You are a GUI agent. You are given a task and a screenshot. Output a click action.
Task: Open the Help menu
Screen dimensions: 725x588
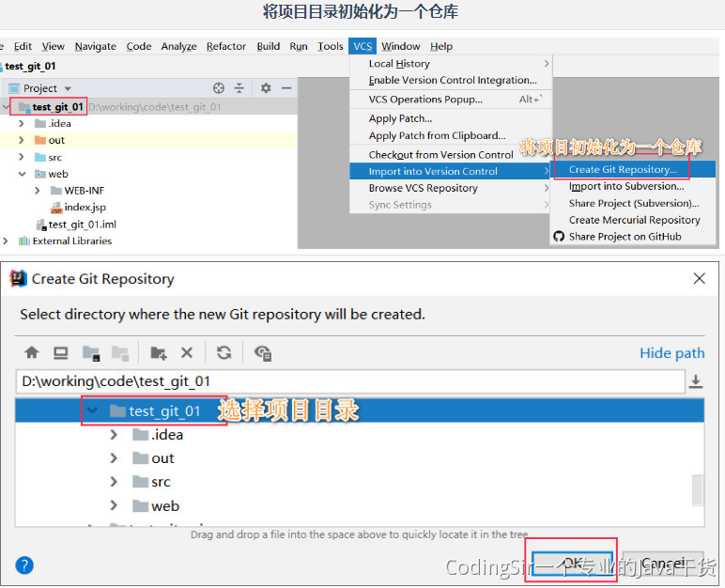441,46
